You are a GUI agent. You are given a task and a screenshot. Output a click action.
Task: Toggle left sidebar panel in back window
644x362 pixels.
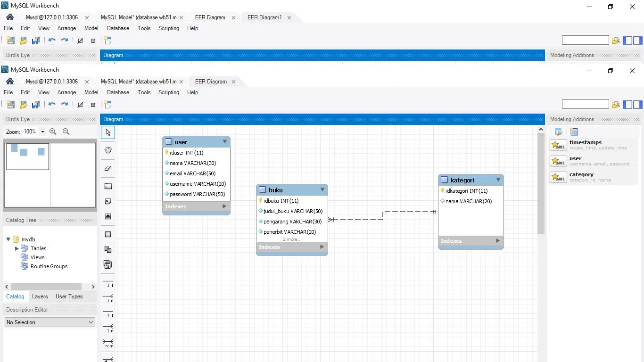coord(627,41)
